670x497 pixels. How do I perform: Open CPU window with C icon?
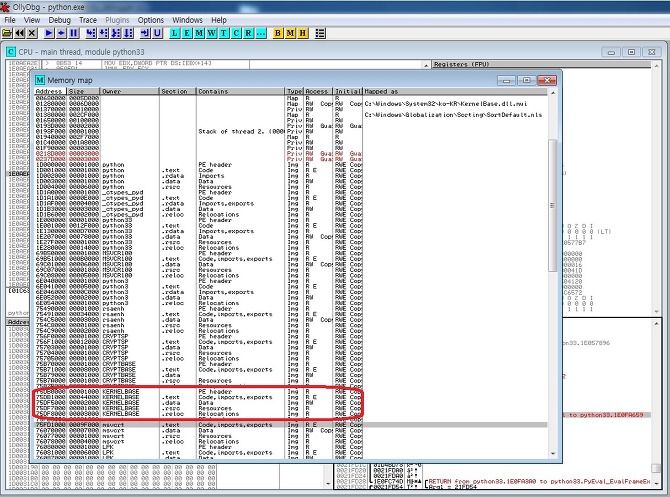(236, 33)
